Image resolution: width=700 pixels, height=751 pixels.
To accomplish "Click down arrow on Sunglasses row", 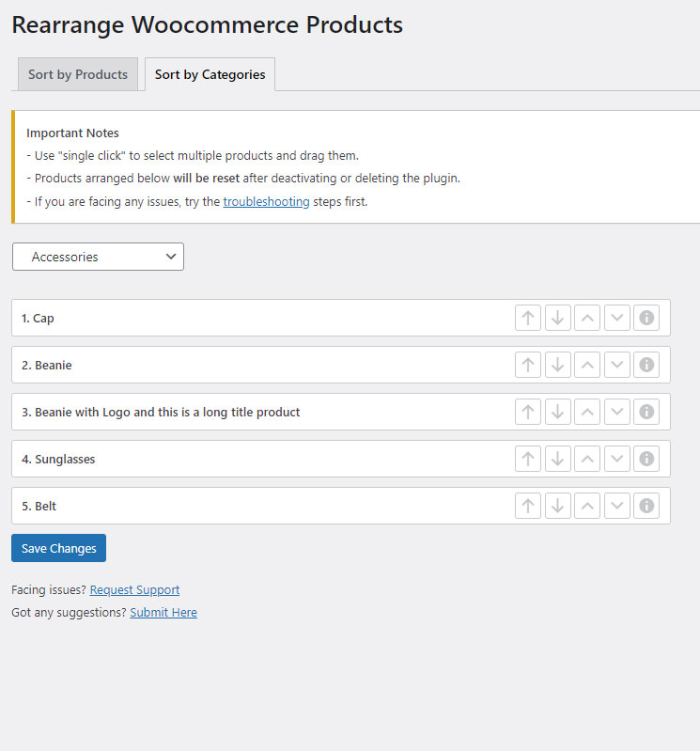I will 557,459.
